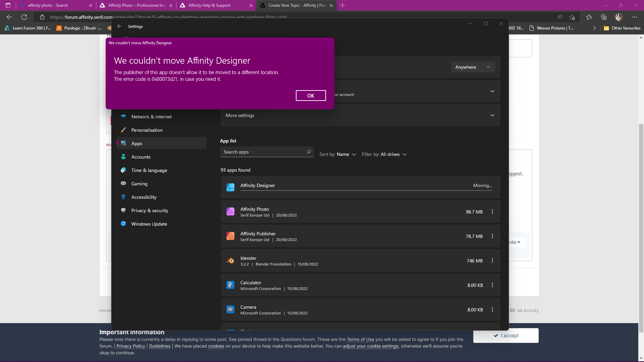Open Accessibility settings

162,197
